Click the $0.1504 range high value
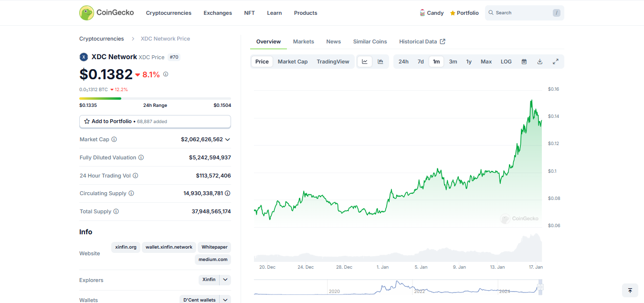 [x=222, y=105]
